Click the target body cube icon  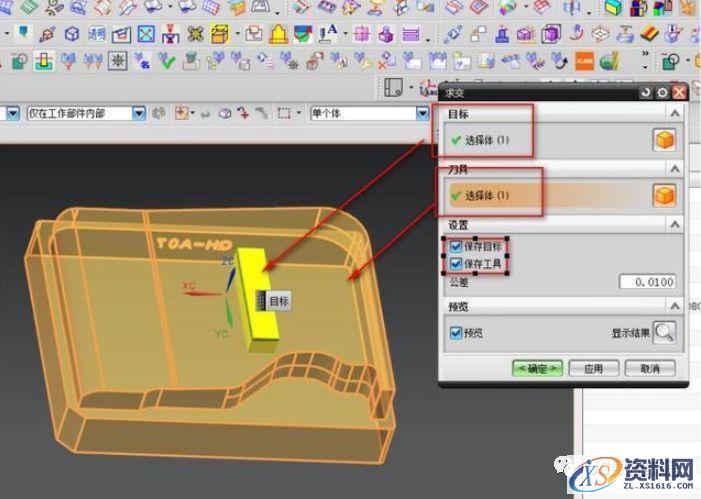pos(662,140)
